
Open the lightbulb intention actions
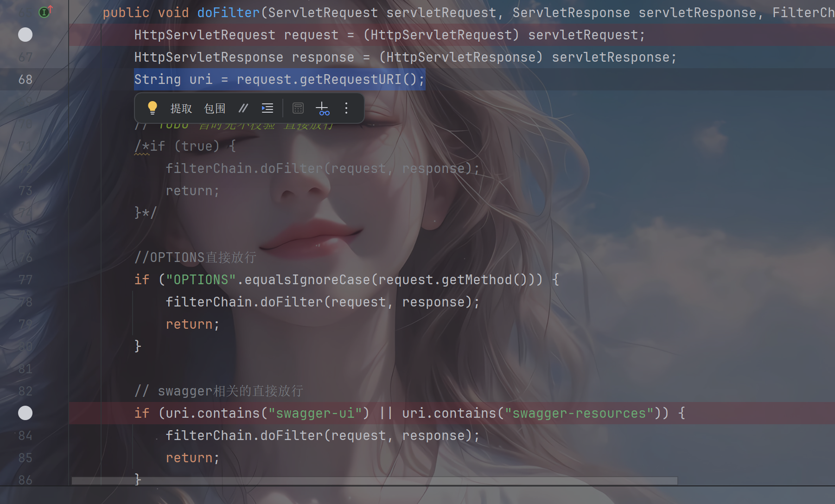click(152, 108)
